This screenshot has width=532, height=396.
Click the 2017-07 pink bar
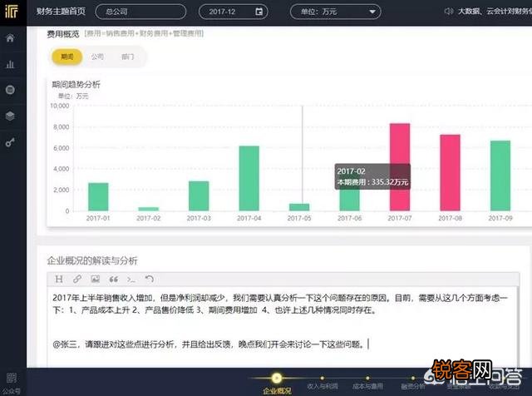pos(400,167)
